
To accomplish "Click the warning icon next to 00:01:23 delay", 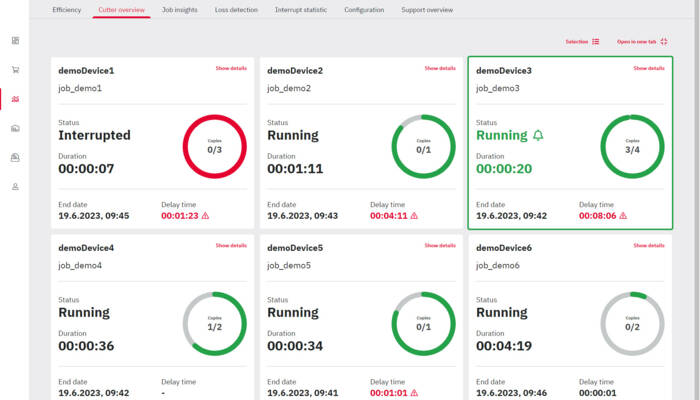I will tap(205, 216).
